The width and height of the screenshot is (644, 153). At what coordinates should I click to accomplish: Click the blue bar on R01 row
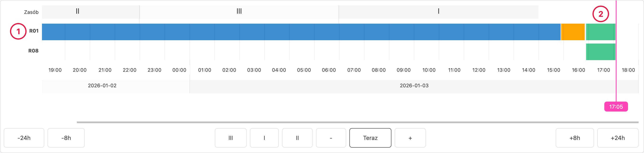tap(300, 32)
